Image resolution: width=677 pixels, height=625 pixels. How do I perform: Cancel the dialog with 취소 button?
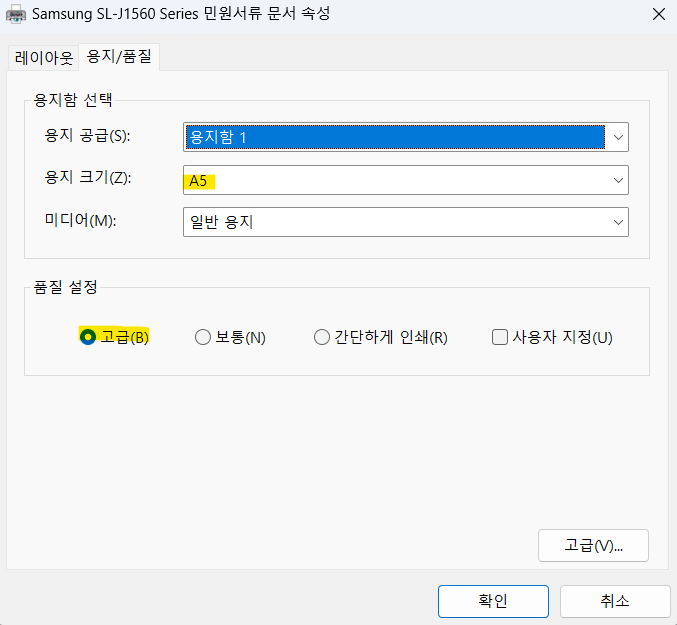(615, 601)
